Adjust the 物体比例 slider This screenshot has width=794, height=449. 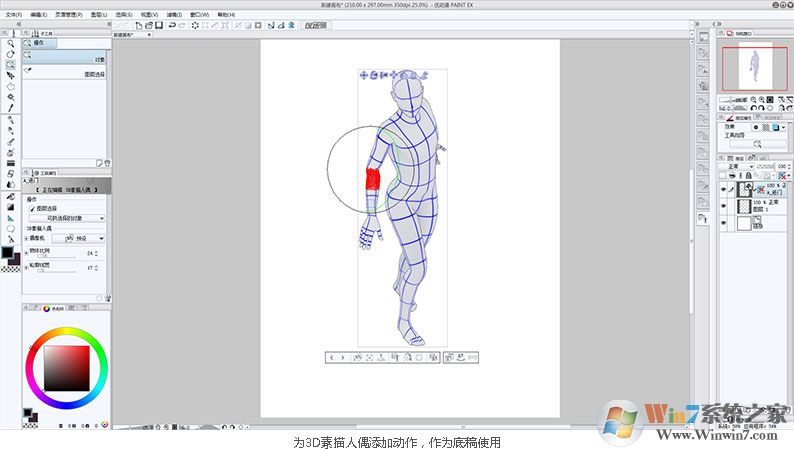[x=54, y=257]
